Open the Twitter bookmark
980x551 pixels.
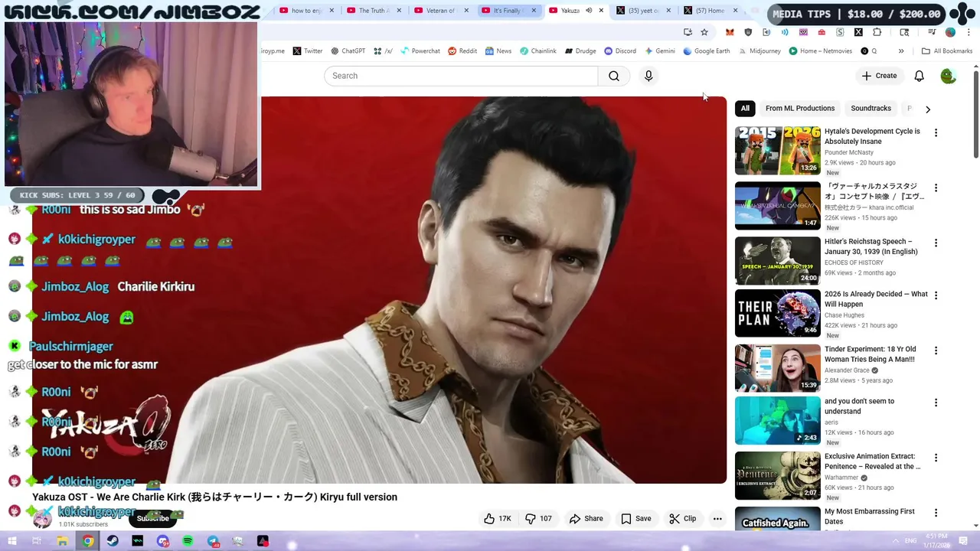[x=307, y=51]
